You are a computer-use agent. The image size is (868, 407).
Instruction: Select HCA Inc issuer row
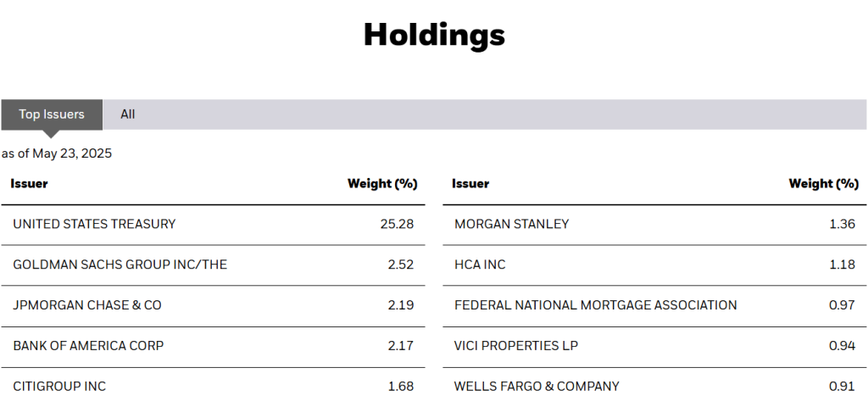(480, 265)
